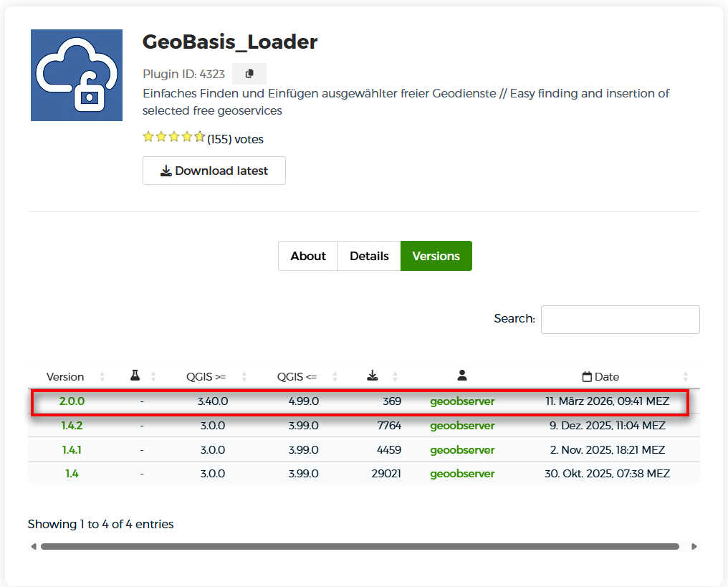
Task: Focus the Search input field
Action: (x=620, y=320)
